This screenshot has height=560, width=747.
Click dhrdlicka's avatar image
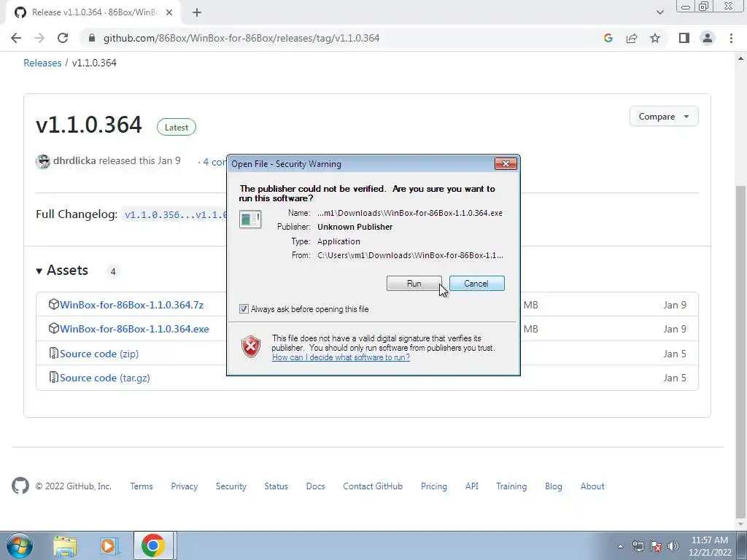point(43,161)
